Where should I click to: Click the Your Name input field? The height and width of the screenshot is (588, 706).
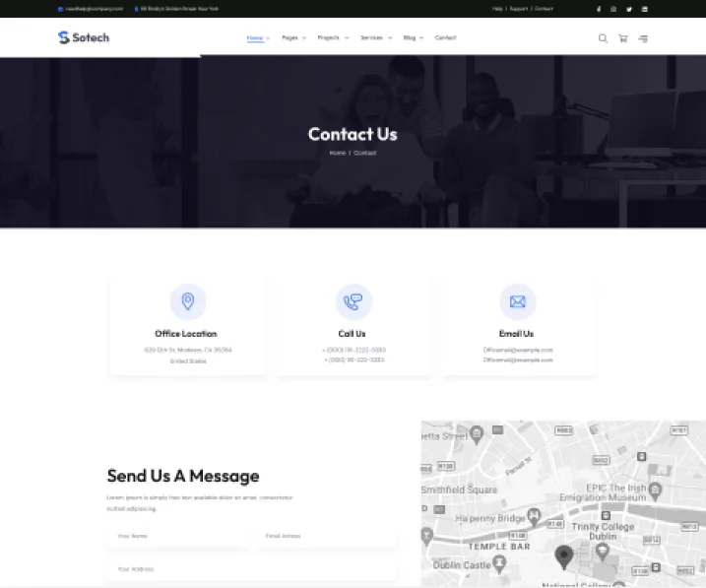click(x=175, y=536)
